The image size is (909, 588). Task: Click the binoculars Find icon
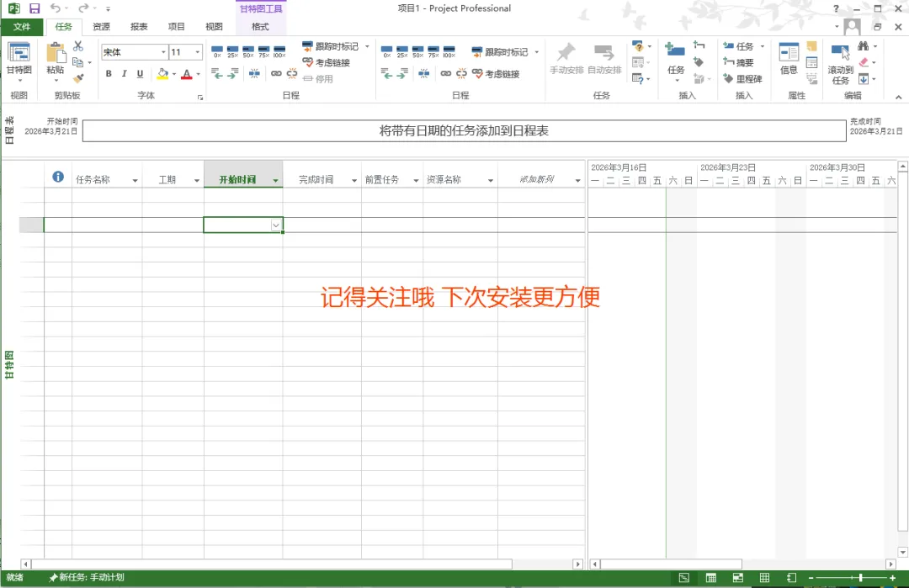tap(864, 46)
